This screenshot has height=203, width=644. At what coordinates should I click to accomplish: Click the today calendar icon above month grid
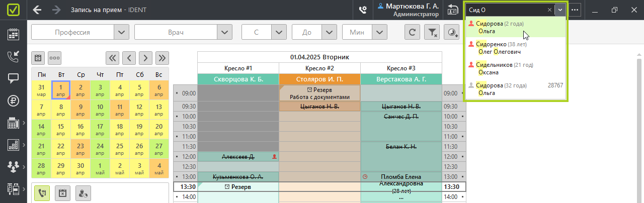[38, 57]
